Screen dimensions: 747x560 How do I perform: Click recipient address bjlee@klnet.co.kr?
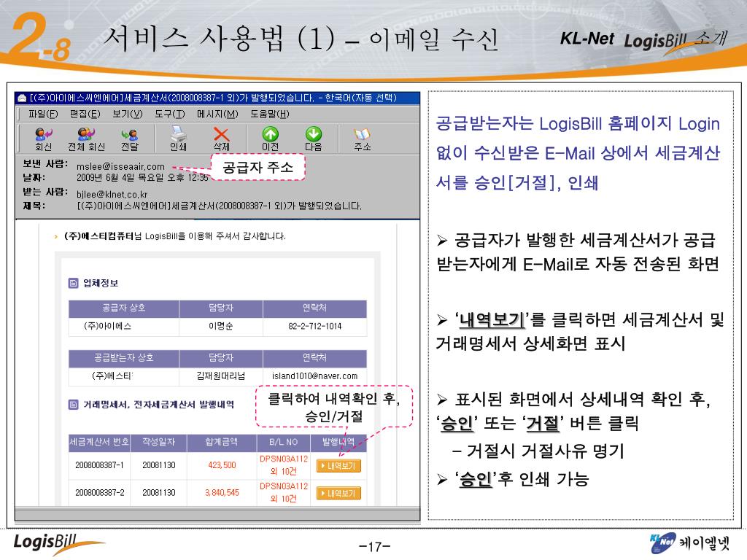pos(112,194)
